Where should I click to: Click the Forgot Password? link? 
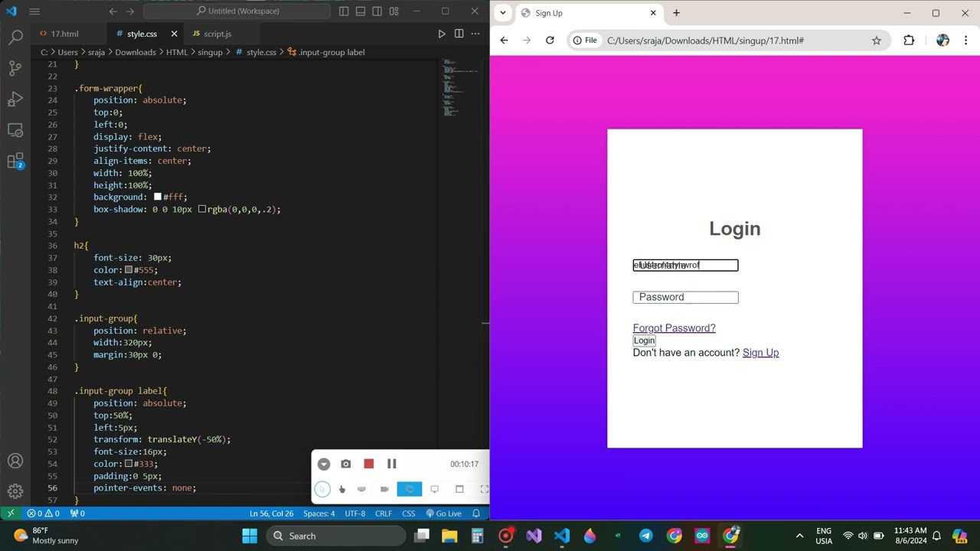(x=674, y=328)
